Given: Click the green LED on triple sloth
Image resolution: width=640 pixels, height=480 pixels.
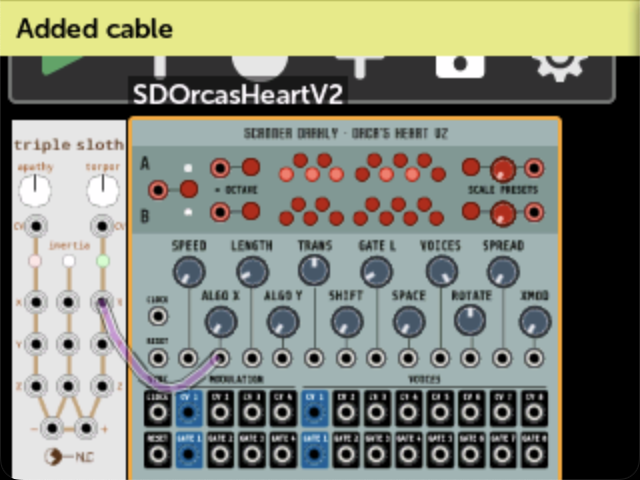Looking at the screenshot, I should [102, 261].
